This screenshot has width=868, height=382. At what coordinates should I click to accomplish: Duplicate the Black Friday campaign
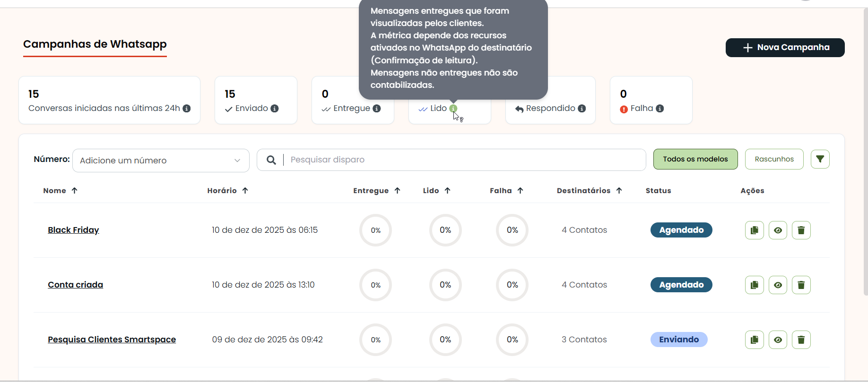(754, 230)
